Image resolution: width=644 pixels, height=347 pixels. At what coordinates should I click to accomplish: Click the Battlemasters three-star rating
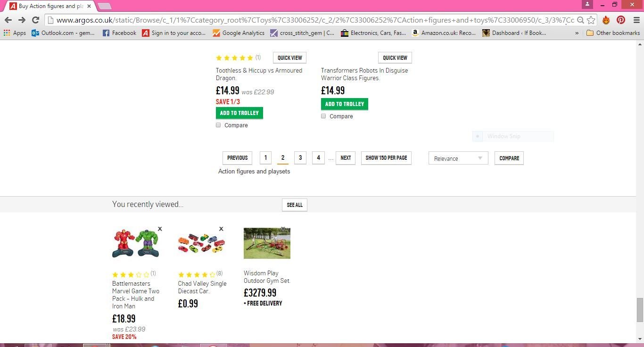tap(131, 274)
